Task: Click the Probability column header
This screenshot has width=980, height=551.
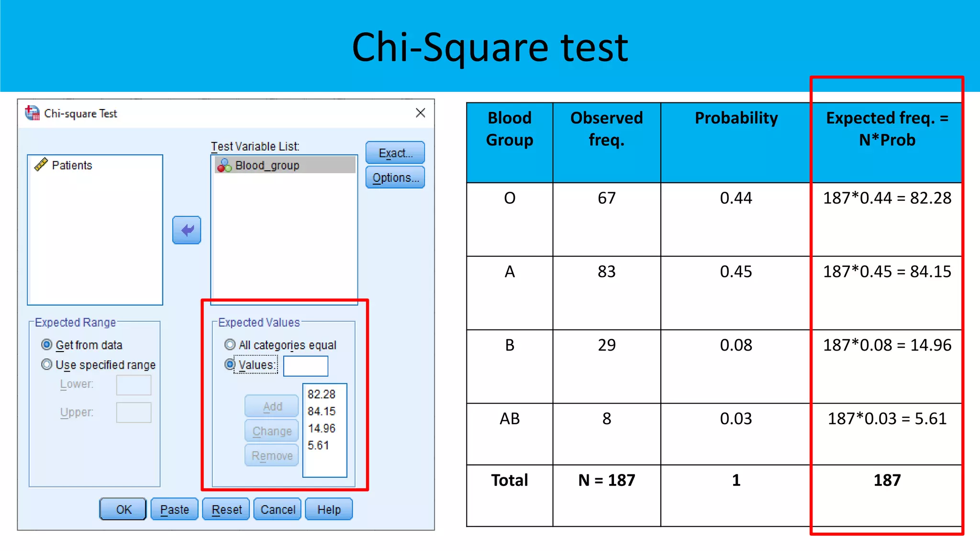Action: click(x=736, y=143)
